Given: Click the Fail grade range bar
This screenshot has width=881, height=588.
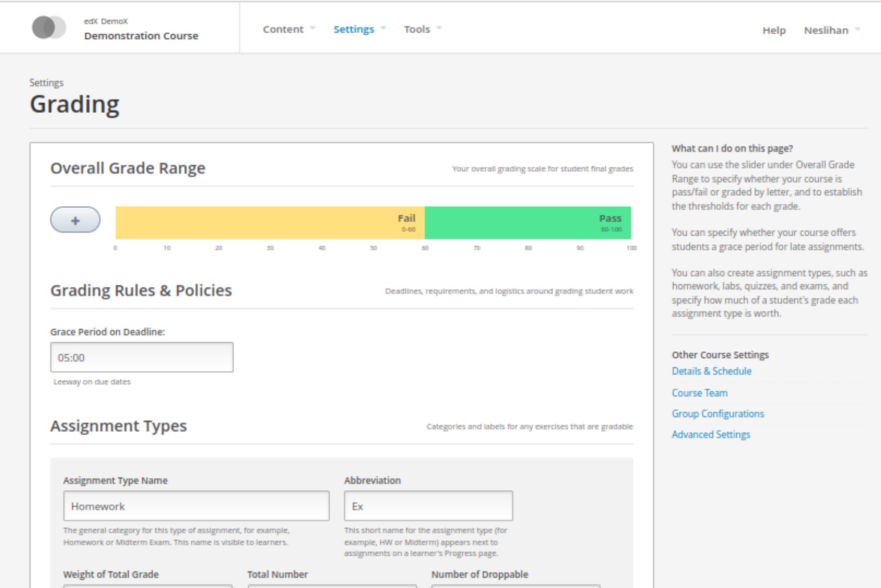Looking at the screenshot, I should click(x=270, y=223).
